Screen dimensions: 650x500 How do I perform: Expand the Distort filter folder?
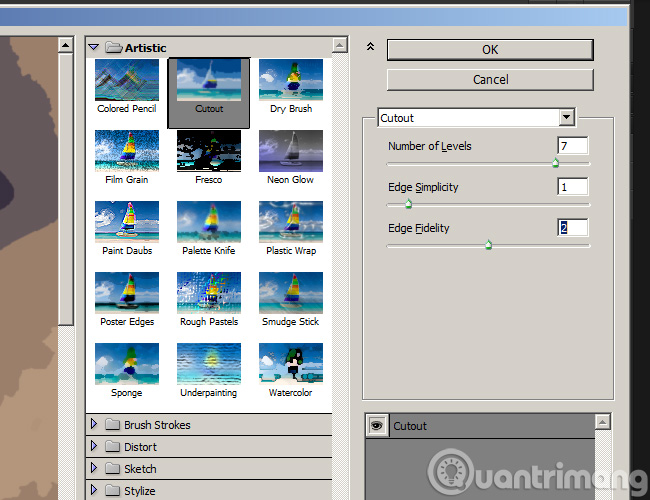94,446
